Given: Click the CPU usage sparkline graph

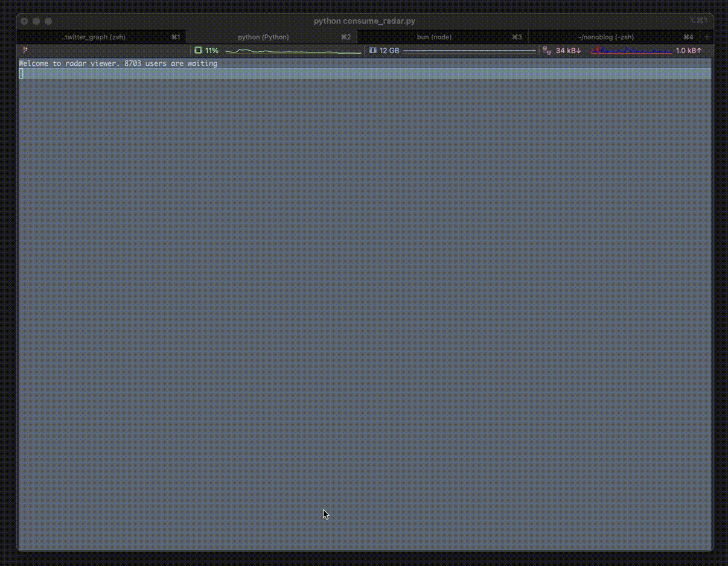Looking at the screenshot, I should pyautogui.click(x=293, y=51).
